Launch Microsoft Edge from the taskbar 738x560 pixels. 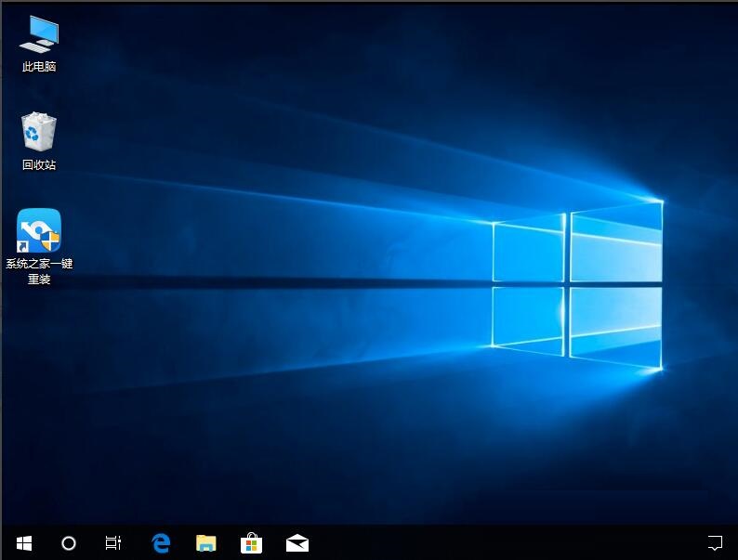tap(161, 543)
